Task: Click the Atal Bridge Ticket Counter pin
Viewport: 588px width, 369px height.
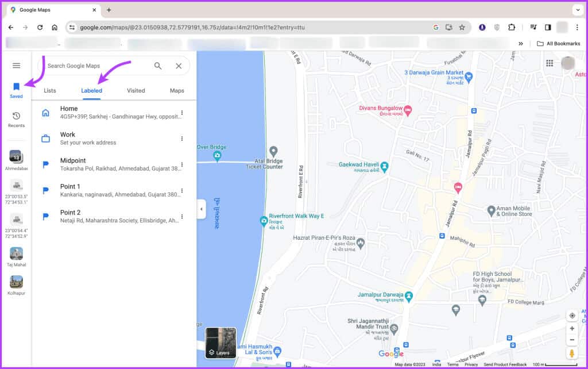Action: coord(273,151)
